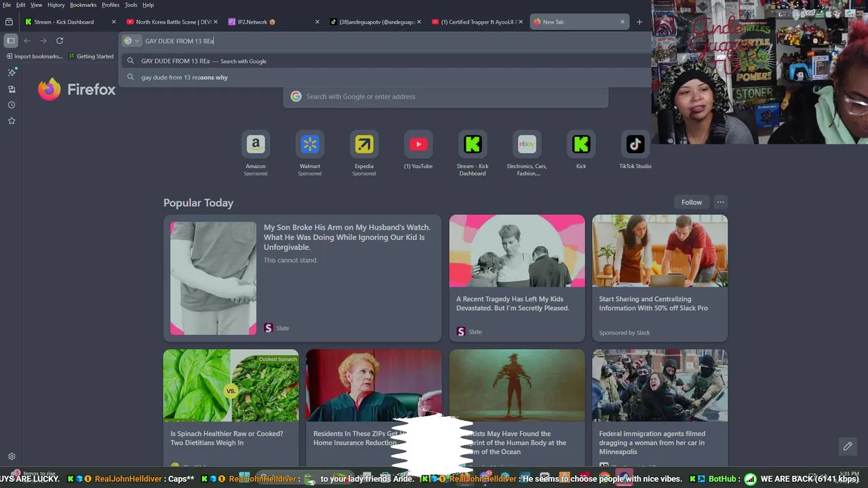Open History clock icon in sidebar
The height and width of the screenshot is (488, 868).
pyautogui.click(x=12, y=105)
